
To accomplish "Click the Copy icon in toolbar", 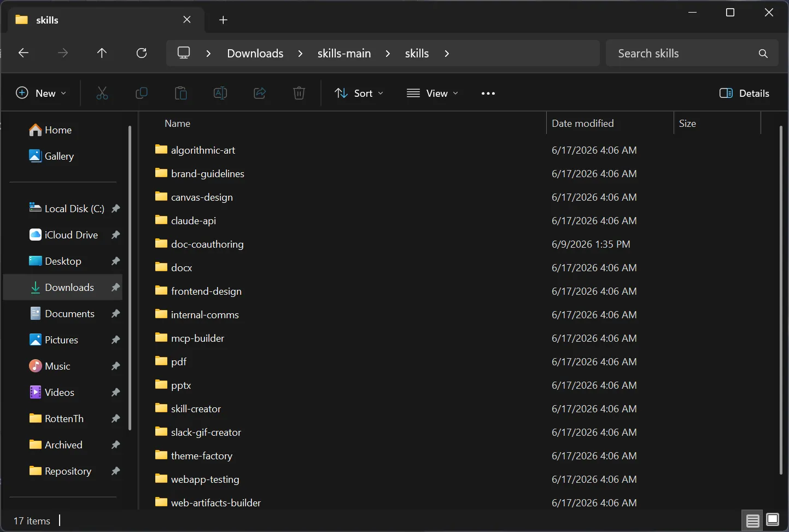I will click(x=142, y=93).
